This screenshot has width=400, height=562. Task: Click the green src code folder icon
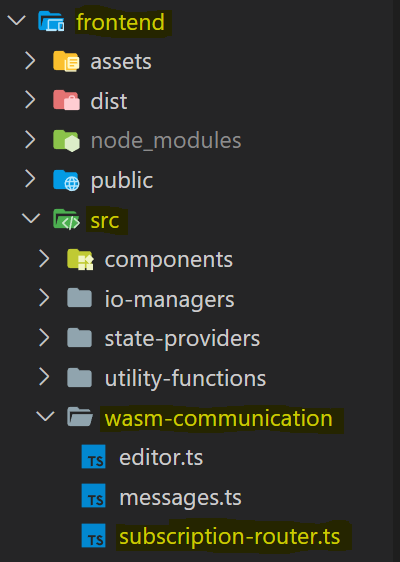(66, 219)
